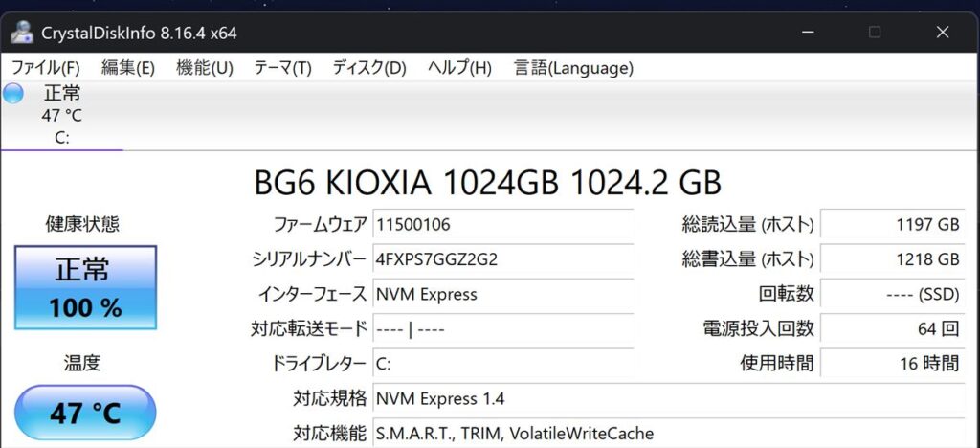Click the power on count 64 回 field
This screenshot has height=448, width=980.
pyautogui.click(x=892, y=328)
